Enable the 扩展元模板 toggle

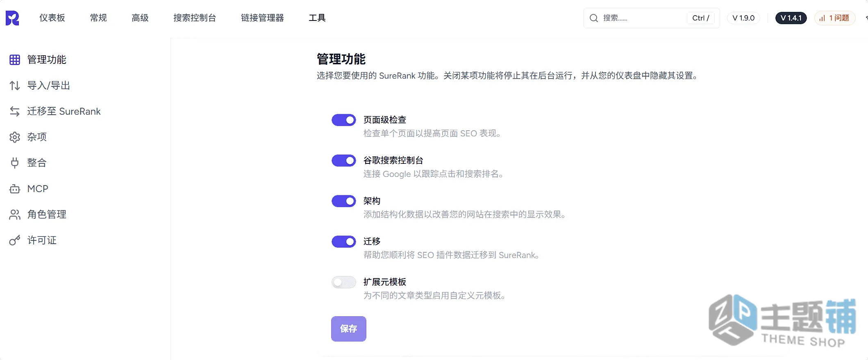pyautogui.click(x=344, y=282)
